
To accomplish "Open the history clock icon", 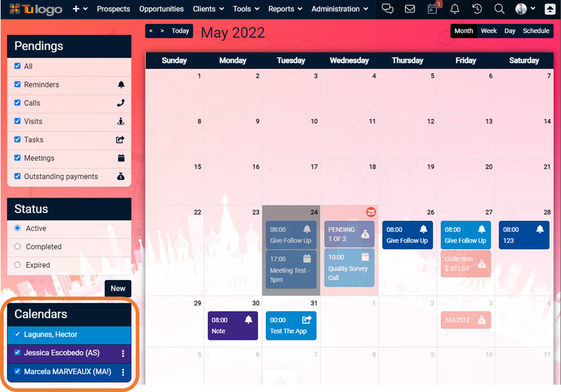I will [x=477, y=9].
